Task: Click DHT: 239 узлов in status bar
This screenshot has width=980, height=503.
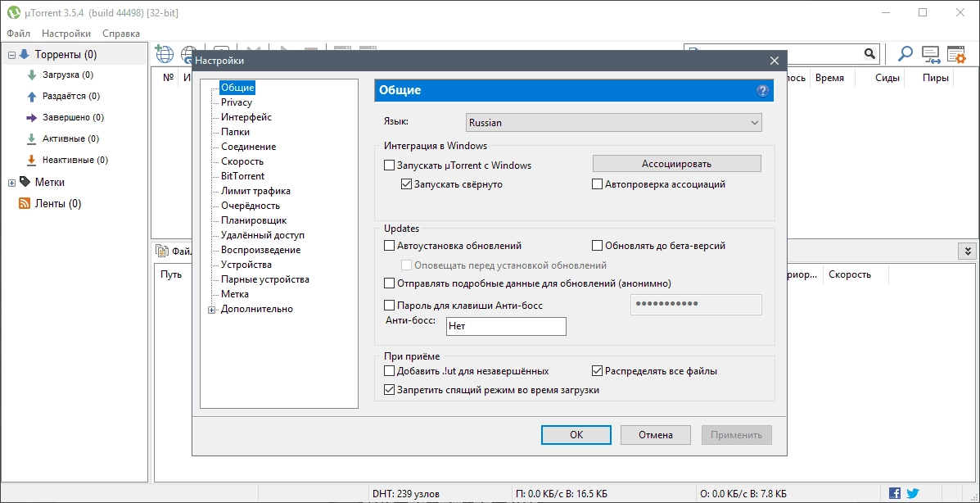Action: 405,494
